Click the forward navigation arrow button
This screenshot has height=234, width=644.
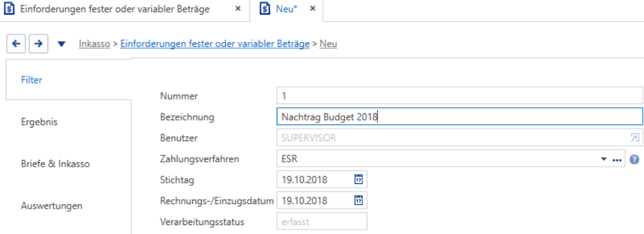[39, 44]
